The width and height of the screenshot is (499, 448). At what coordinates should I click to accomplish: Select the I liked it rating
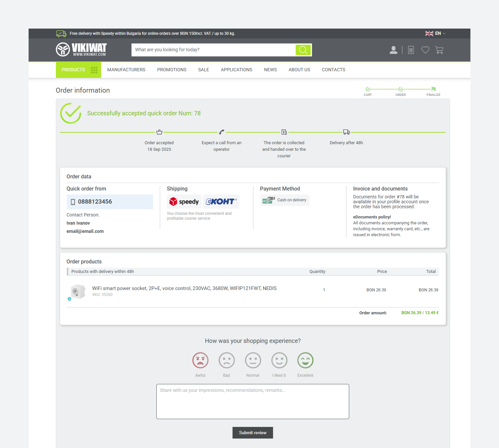tap(279, 361)
